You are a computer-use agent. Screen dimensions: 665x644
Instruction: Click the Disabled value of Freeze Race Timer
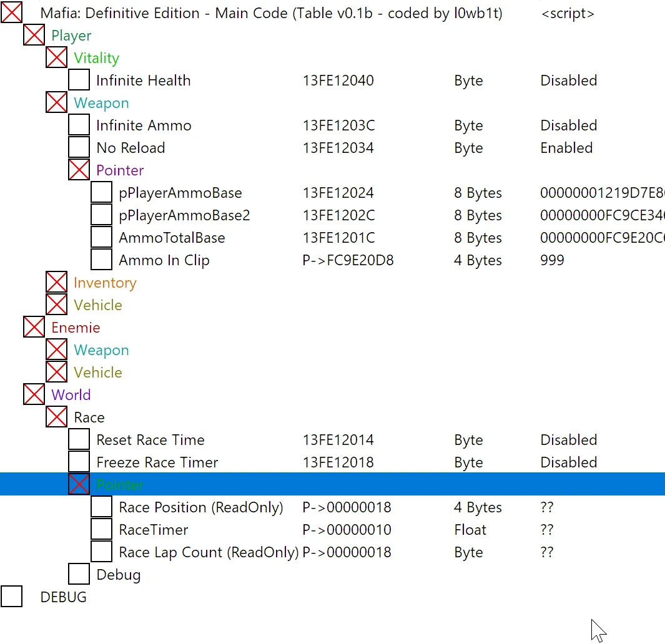tap(568, 462)
